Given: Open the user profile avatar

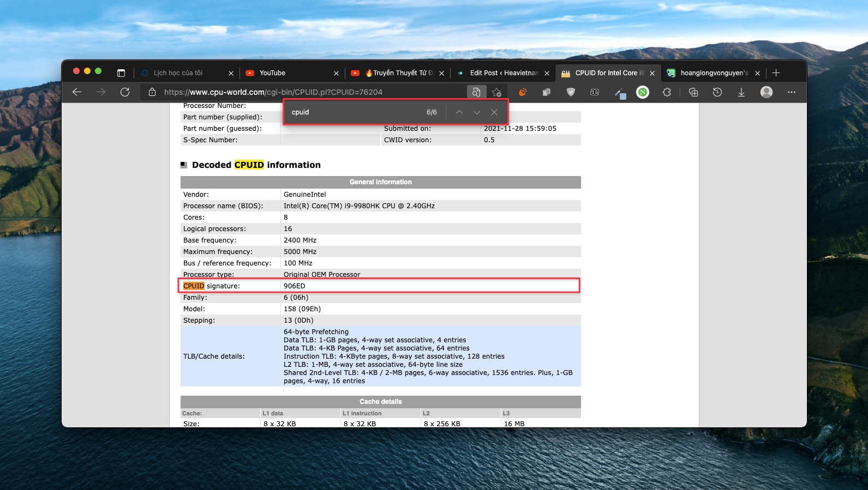Looking at the screenshot, I should pos(767,92).
